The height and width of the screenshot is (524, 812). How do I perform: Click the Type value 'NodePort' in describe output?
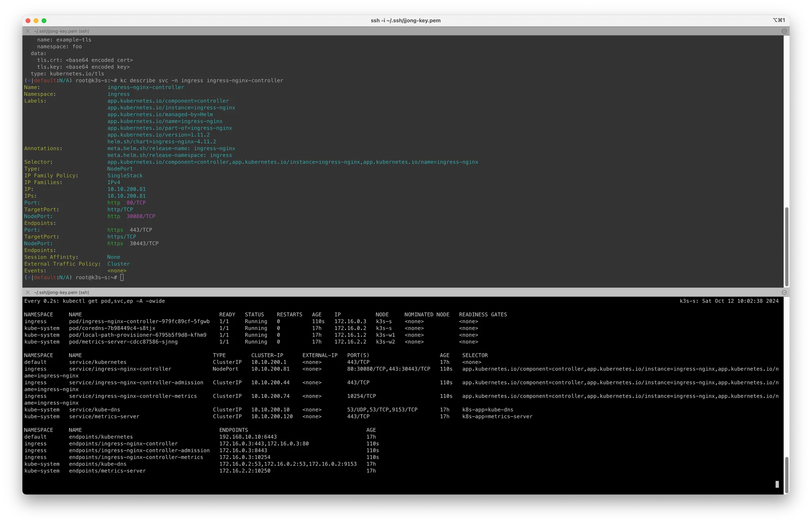coord(120,169)
